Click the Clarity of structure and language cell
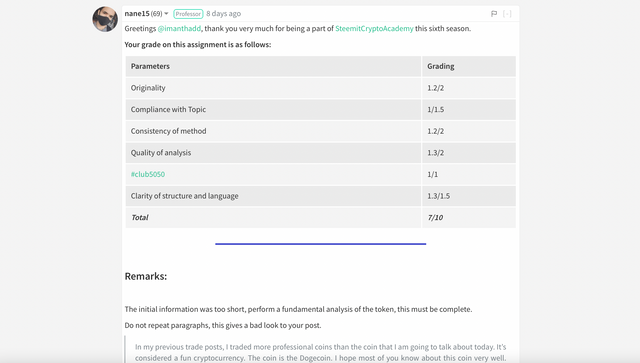The height and width of the screenshot is (363, 640). click(x=273, y=196)
